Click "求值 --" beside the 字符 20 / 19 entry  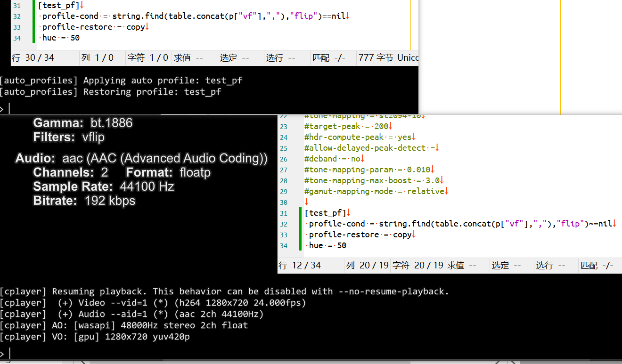pyautogui.click(x=461, y=266)
